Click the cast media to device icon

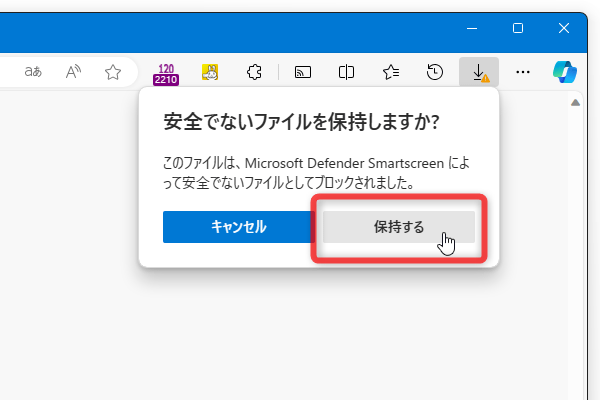303,72
